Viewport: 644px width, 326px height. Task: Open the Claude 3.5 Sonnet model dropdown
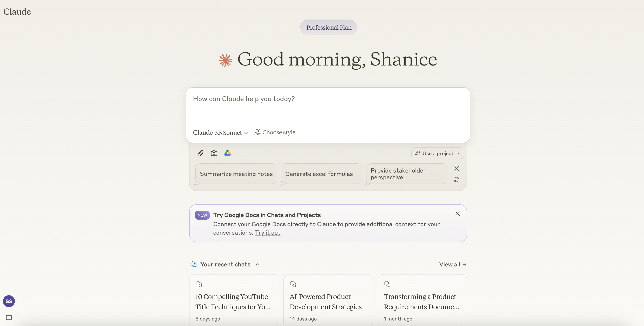[x=220, y=132]
